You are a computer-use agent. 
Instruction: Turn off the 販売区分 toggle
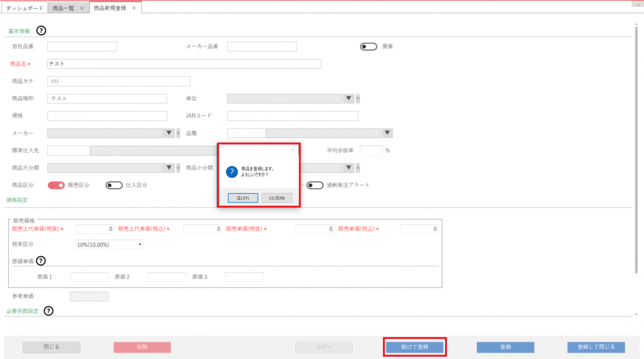56,185
